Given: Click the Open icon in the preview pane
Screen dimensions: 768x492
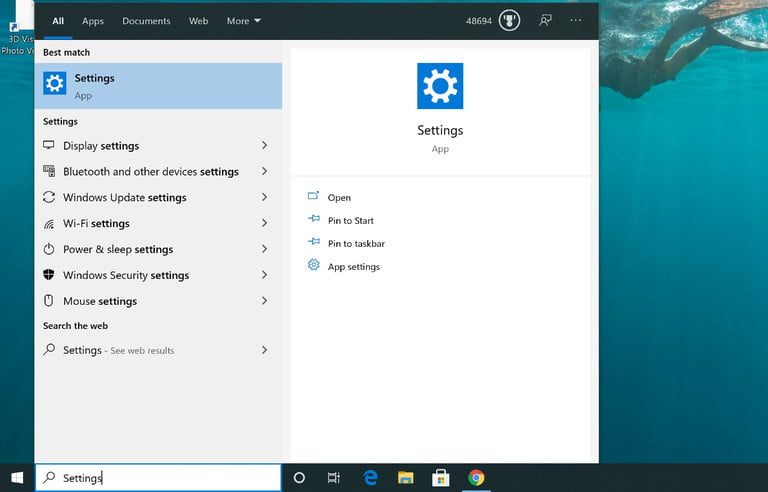Looking at the screenshot, I should tap(313, 196).
